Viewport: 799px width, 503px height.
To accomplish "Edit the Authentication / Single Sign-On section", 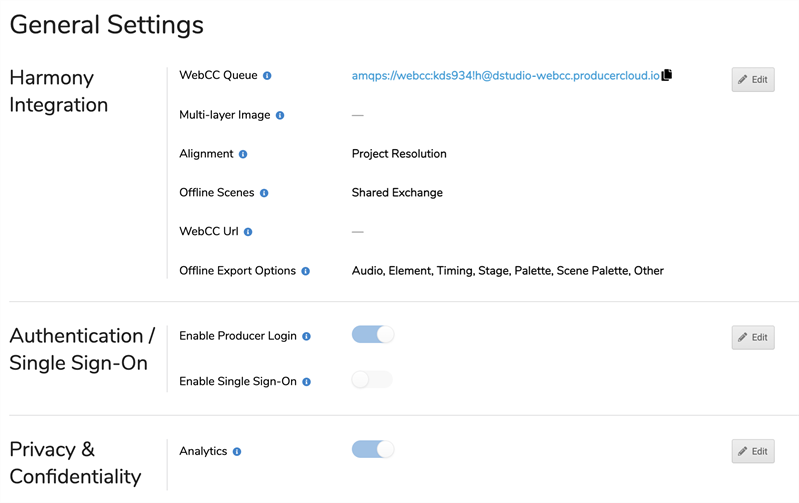I will 753,337.
